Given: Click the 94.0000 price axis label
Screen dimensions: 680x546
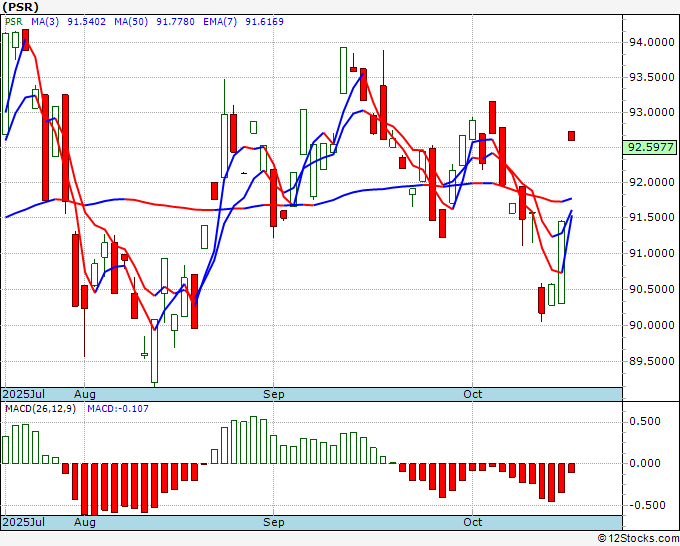Looking at the screenshot, I should point(651,43).
